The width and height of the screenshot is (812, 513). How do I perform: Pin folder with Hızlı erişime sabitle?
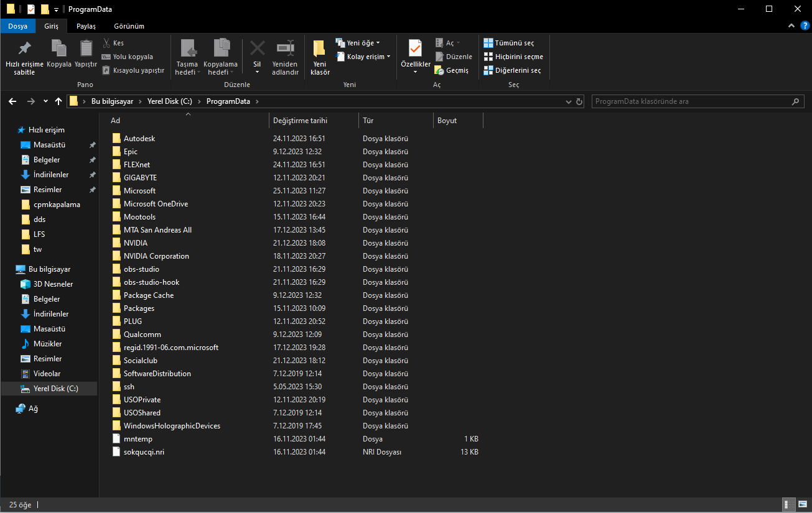click(24, 57)
